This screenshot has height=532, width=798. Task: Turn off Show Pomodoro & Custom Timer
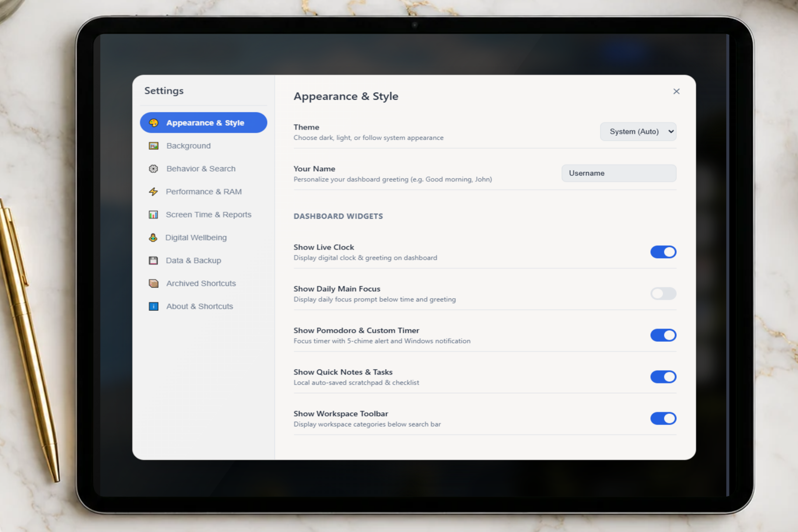[663, 335]
